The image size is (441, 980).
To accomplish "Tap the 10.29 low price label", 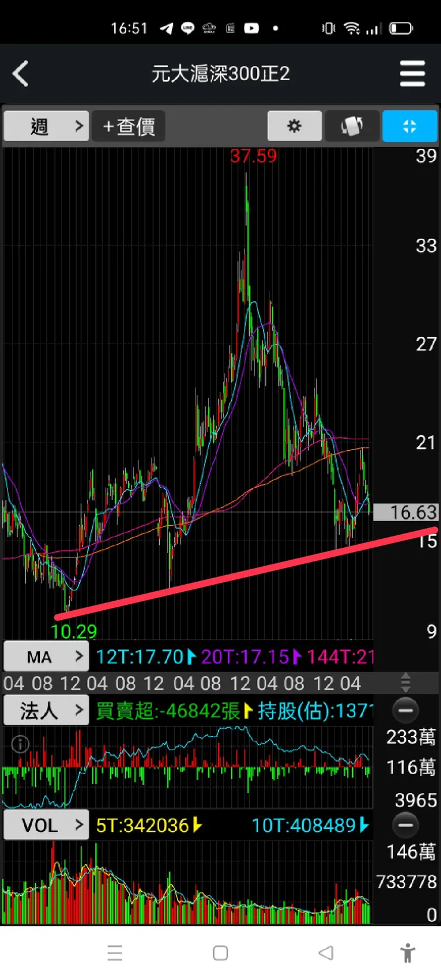I will [x=74, y=631].
